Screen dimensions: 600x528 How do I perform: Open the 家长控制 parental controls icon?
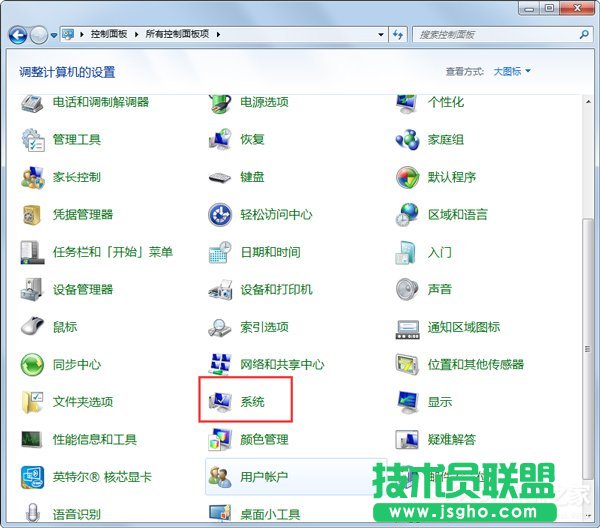33,177
